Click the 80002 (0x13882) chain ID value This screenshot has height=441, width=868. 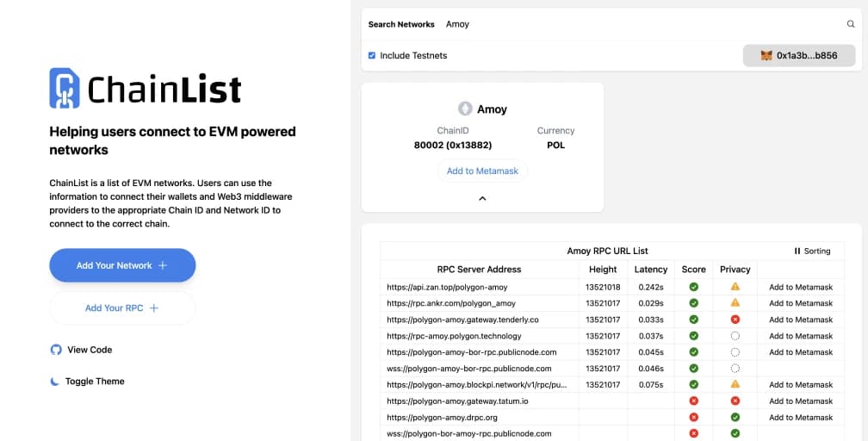pos(453,146)
